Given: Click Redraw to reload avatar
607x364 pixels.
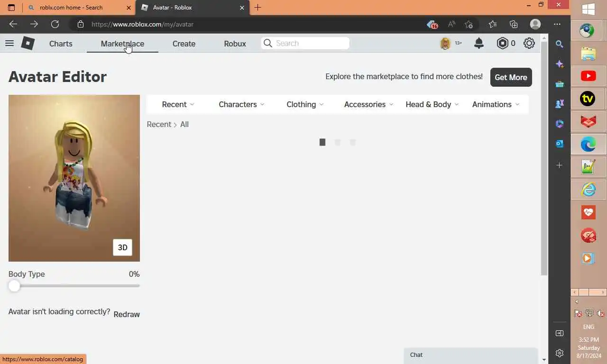Looking at the screenshot, I should tap(127, 314).
